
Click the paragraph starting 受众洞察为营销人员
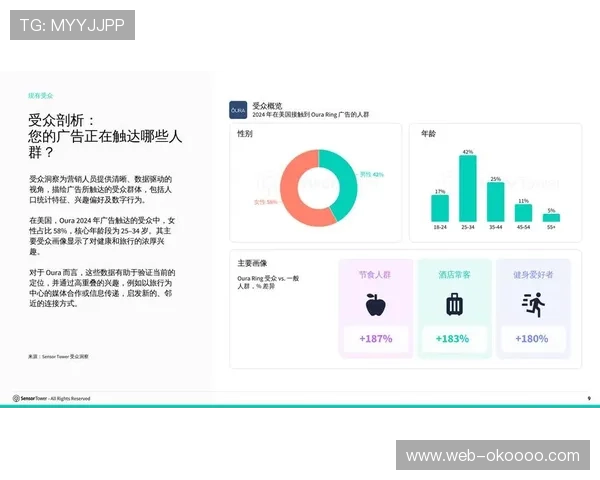pyautogui.click(x=101, y=189)
